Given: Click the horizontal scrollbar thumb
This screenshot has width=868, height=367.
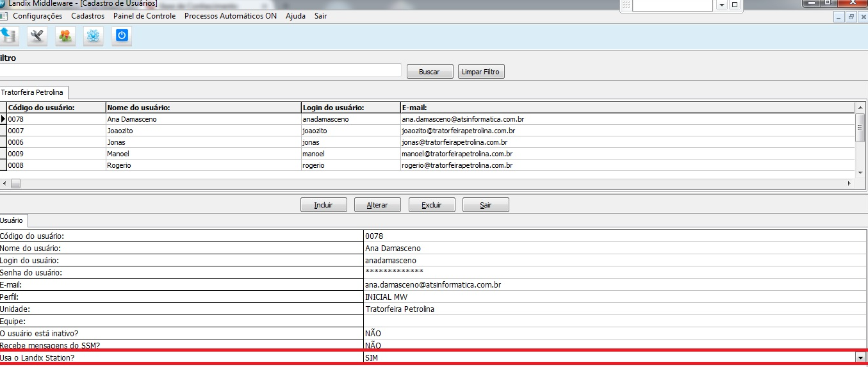Looking at the screenshot, I should point(15,183).
